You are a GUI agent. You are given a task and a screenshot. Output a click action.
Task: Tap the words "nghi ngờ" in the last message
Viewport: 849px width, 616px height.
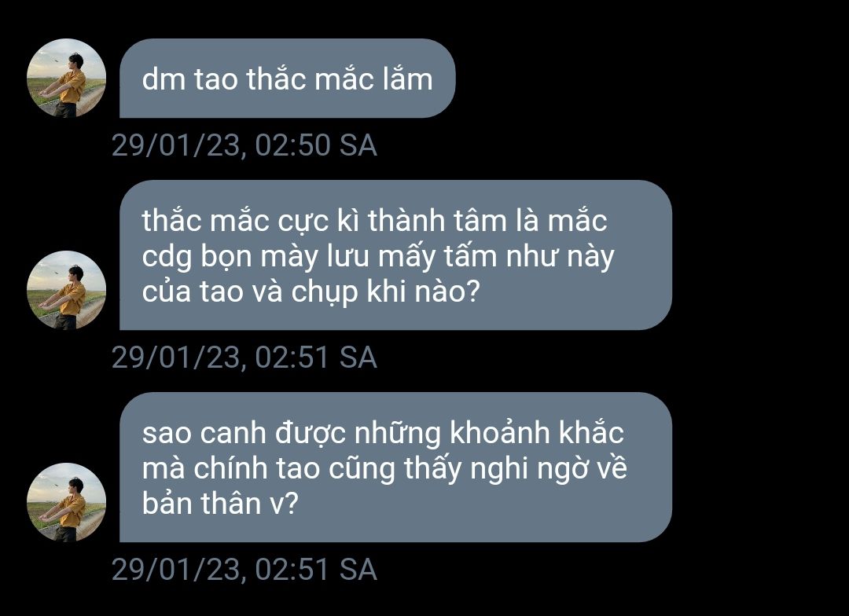pos(529,469)
